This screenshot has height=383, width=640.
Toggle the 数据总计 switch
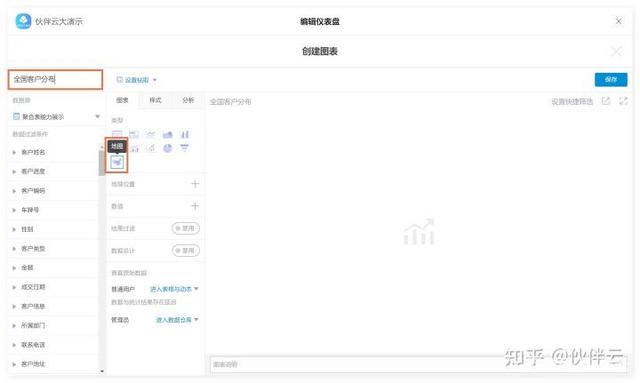[x=186, y=250]
